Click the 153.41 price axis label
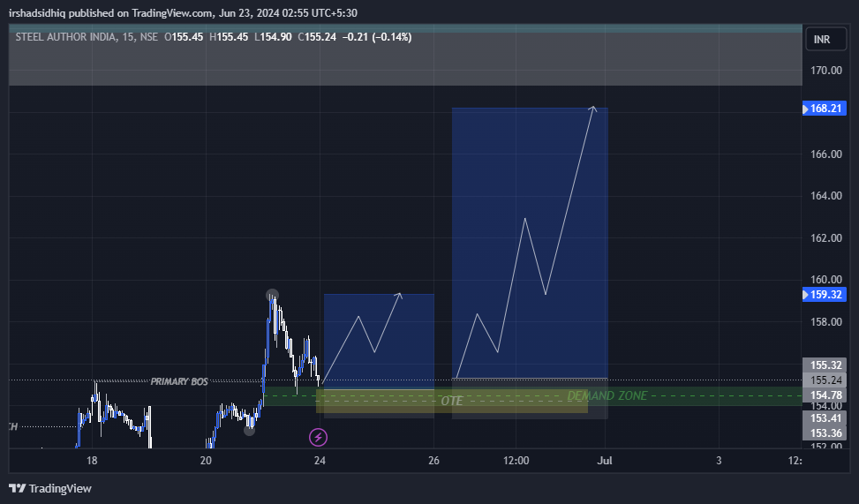Image resolution: width=859 pixels, height=504 pixels. tap(825, 418)
